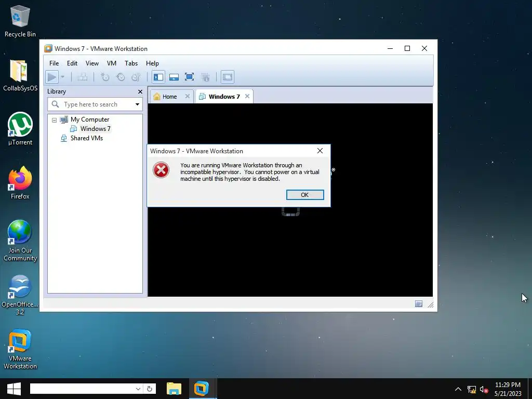
Task: Open the Tabs menu
Action: [131, 63]
